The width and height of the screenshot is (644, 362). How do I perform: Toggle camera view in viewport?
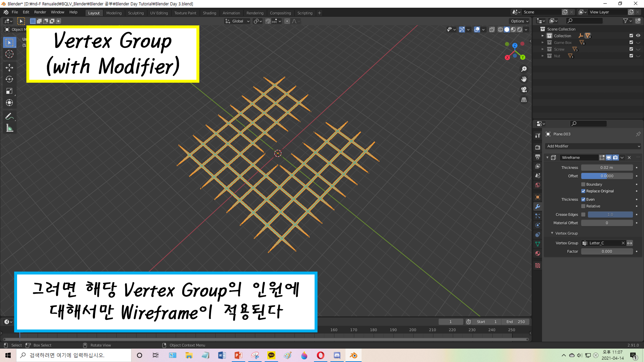(524, 89)
